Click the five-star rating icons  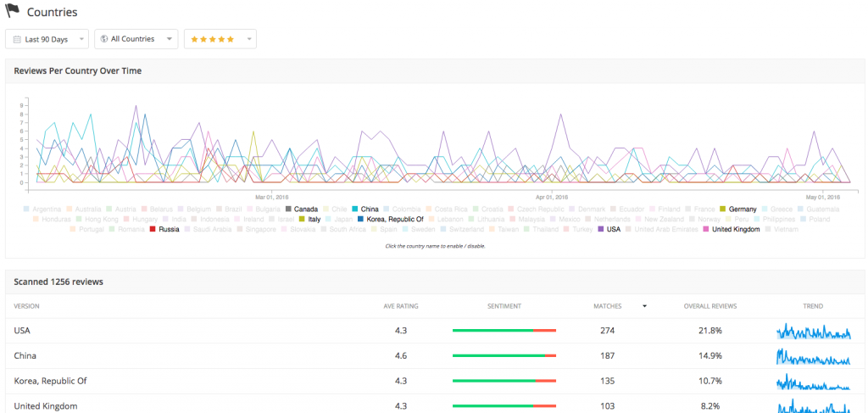coord(212,39)
